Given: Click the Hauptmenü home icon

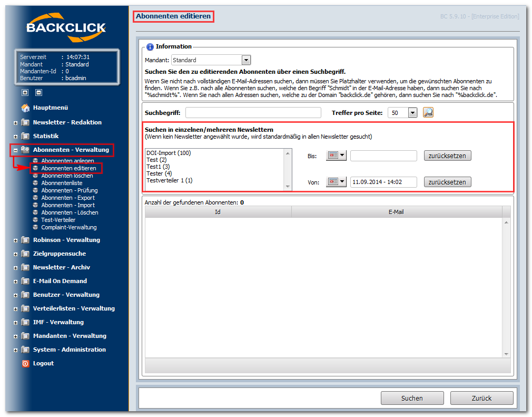Looking at the screenshot, I should coord(25,108).
